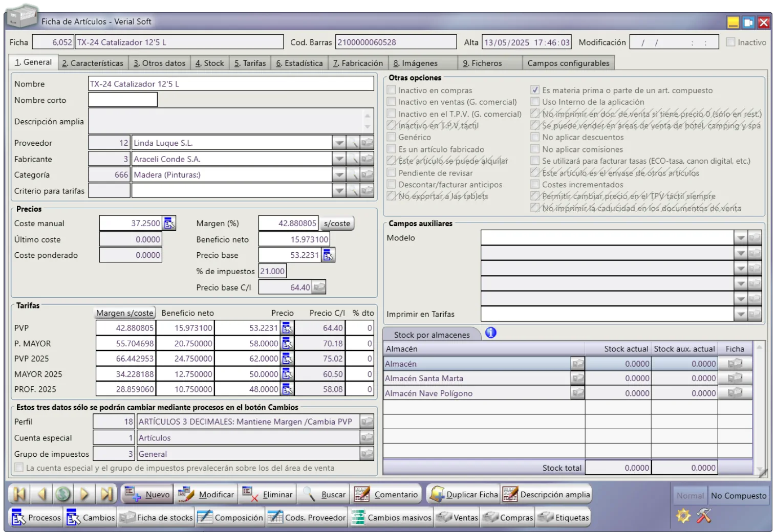Jump to the last record navigation arrow

pos(106,494)
